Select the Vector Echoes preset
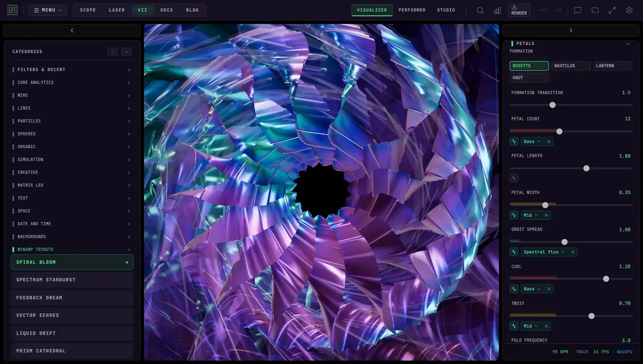This screenshot has width=643, height=364. pos(72,315)
